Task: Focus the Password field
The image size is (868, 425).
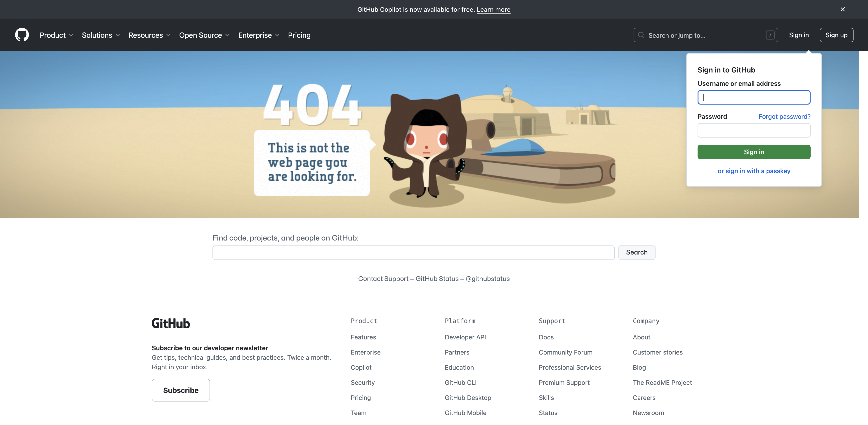Action: [x=754, y=130]
